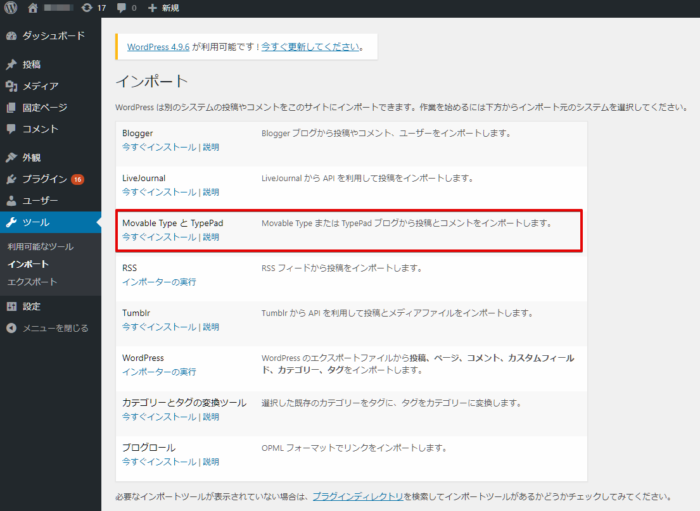
Task: Open 説明 for Movable Type importer
Action: pyautogui.click(x=211, y=237)
